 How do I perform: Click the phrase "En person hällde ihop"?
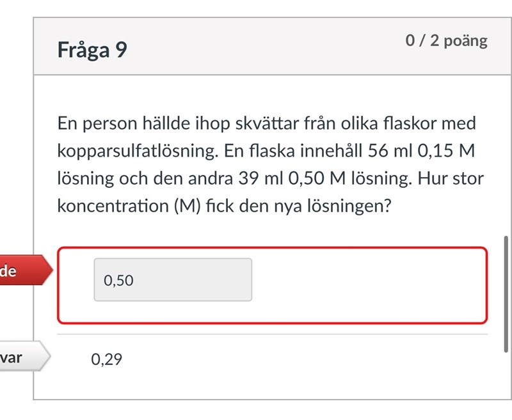[x=129, y=123]
